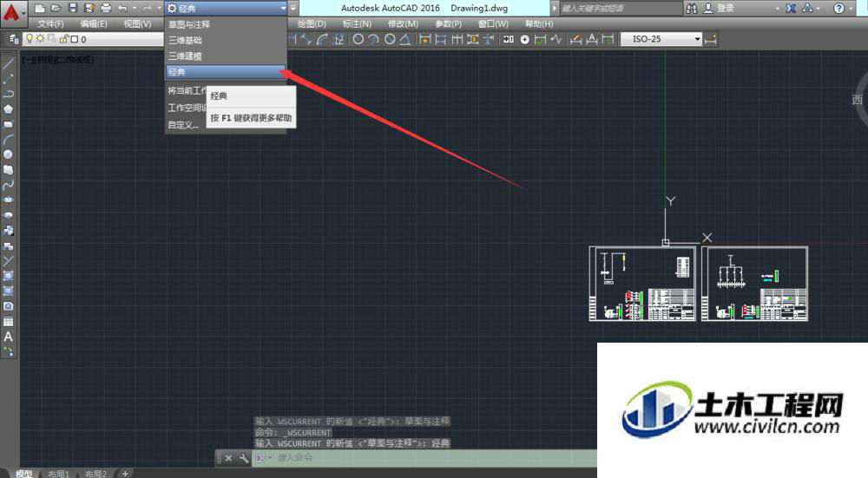Select the Gradient tool
Screen dimensions: 868x478
tap(9, 291)
